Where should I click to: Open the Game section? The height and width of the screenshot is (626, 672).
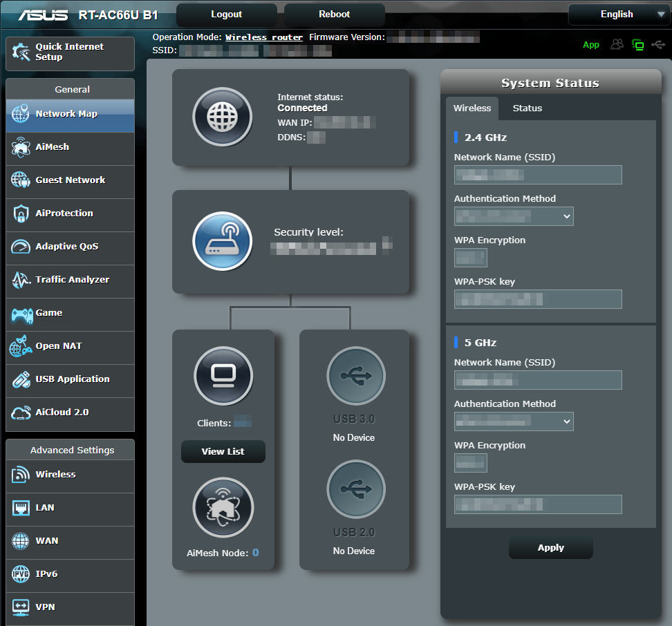click(47, 314)
